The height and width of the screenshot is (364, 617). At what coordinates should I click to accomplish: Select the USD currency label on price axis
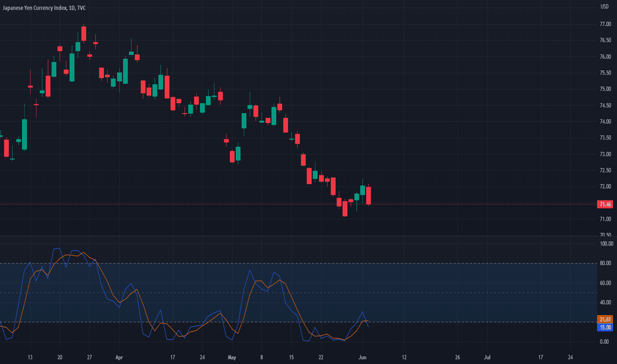tap(604, 7)
